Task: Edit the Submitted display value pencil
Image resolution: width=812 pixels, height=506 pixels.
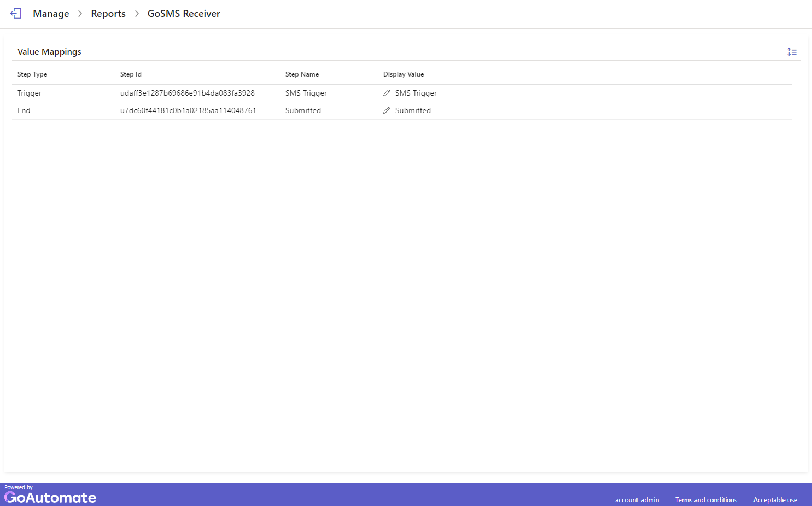Action: (x=387, y=110)
